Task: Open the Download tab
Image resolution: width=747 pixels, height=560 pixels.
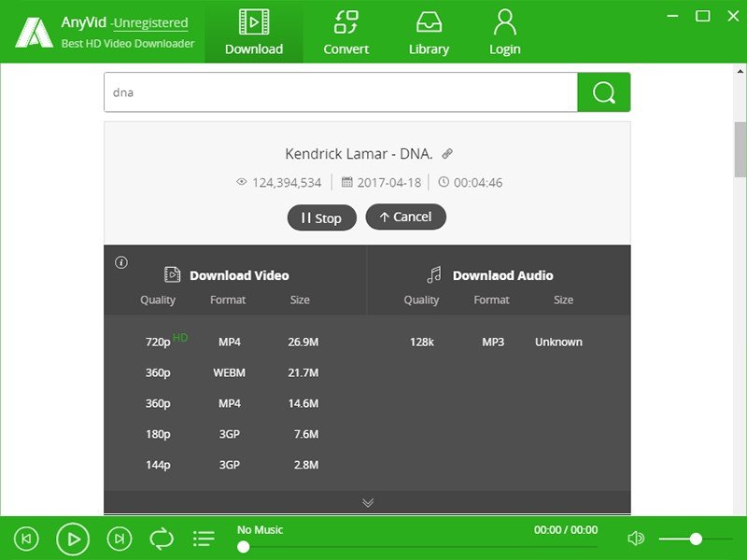Action: pyautogui.click(x=254, y=32)
